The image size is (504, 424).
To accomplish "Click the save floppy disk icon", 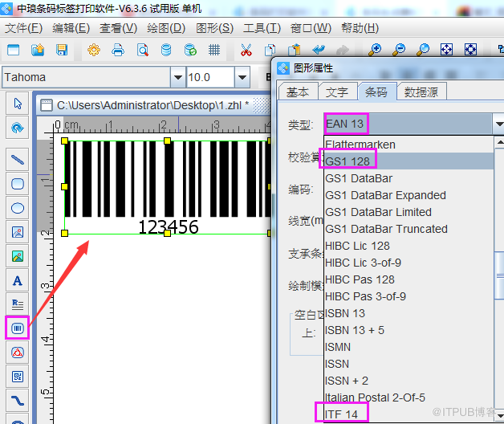I will [x=62, y=50].
